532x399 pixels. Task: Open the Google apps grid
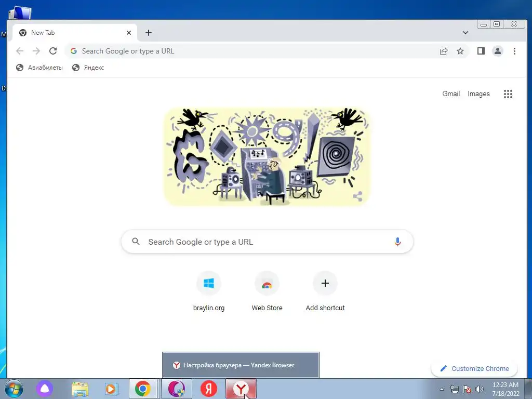point(508,94)
